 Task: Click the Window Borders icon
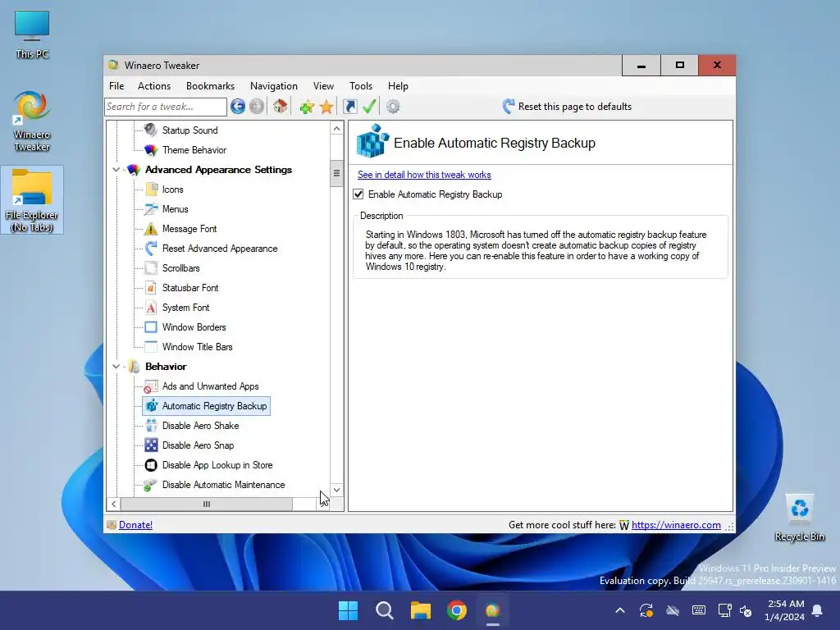(151, 326)
